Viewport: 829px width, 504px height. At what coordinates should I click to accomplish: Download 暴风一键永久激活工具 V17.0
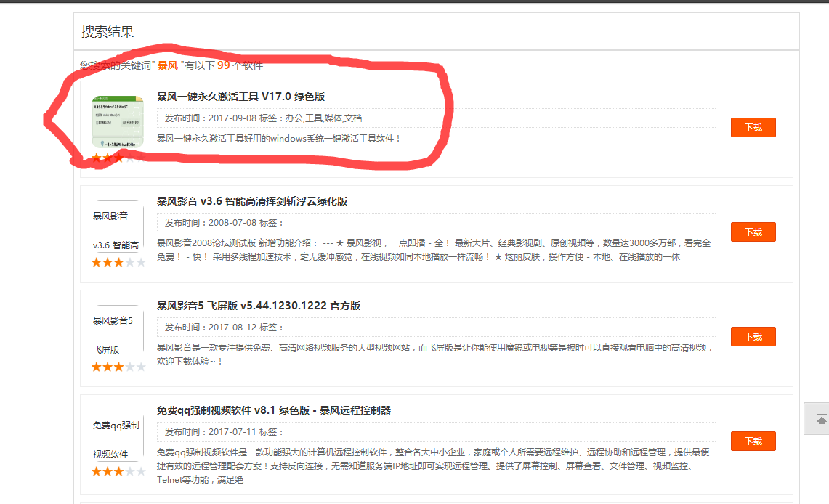coord(753,127)
